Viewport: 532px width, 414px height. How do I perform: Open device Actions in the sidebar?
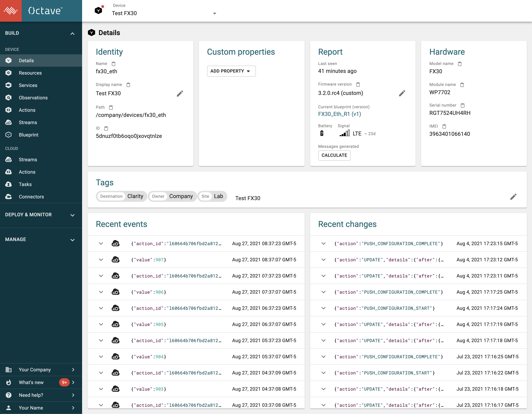[x=41, y=110]
